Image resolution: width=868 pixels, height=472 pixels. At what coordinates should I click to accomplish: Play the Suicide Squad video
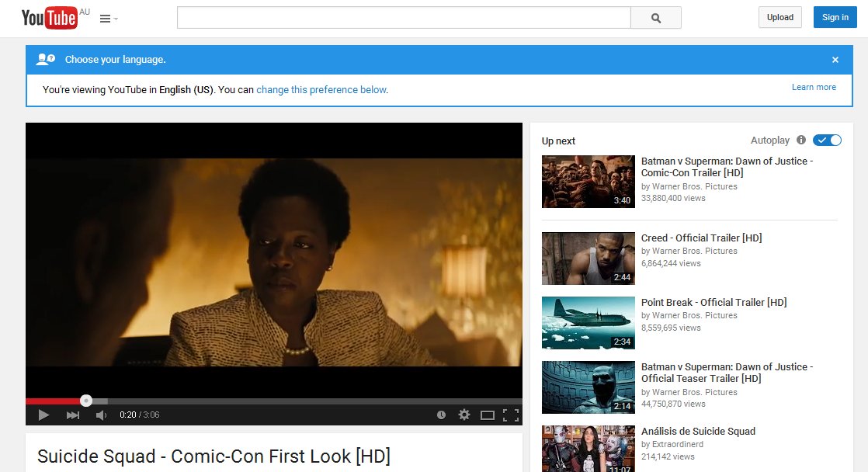[43, 415]
